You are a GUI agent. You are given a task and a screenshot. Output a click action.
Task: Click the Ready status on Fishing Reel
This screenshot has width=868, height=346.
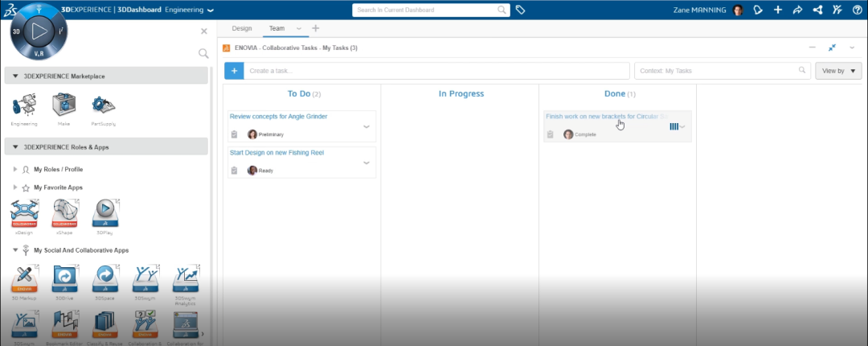(266, 171)
